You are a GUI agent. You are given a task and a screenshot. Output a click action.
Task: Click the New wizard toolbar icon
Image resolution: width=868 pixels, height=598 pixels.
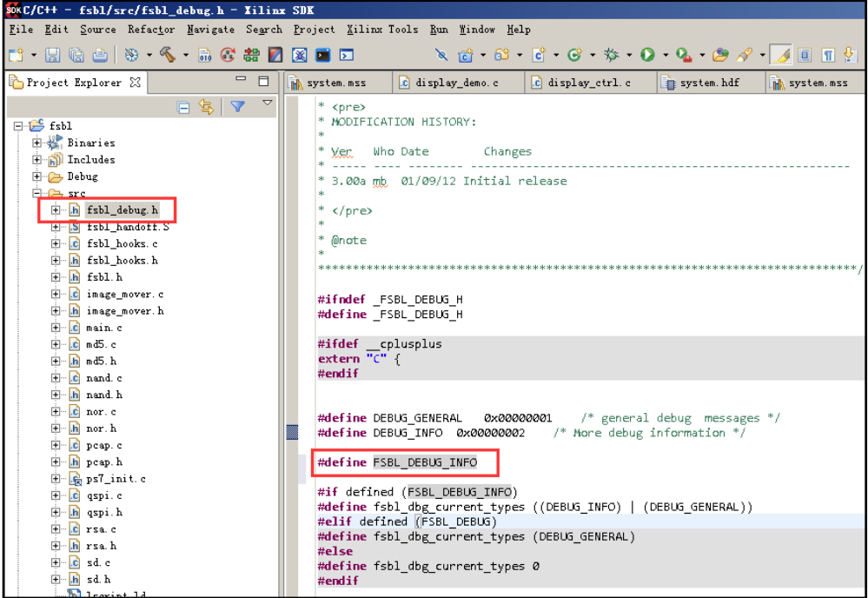[17, 55]
